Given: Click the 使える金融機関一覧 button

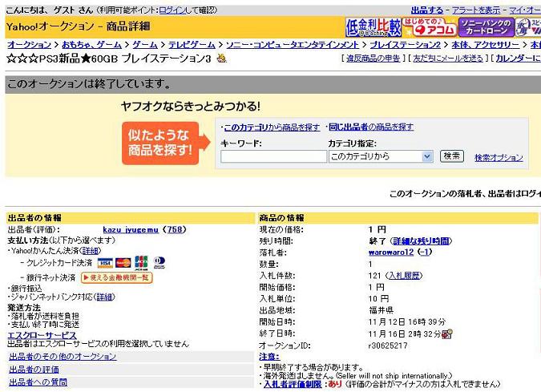Looking at the screenshot, I should (x=116, y=277).
